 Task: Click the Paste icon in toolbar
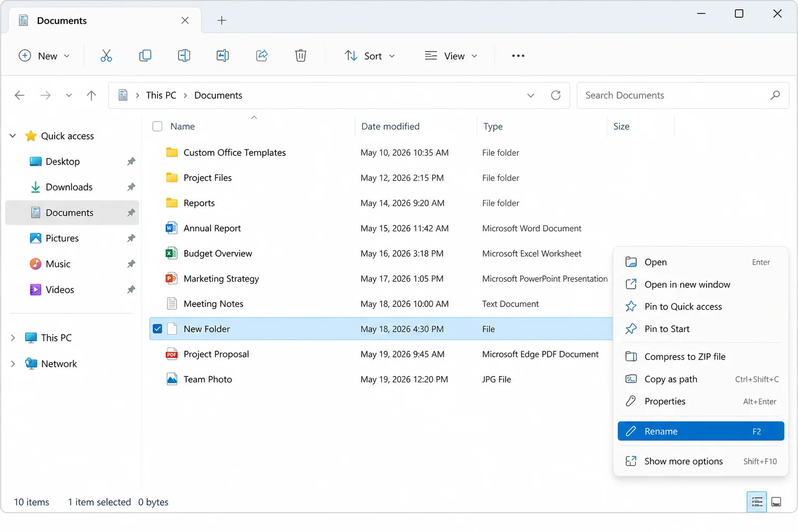(184, 56)
